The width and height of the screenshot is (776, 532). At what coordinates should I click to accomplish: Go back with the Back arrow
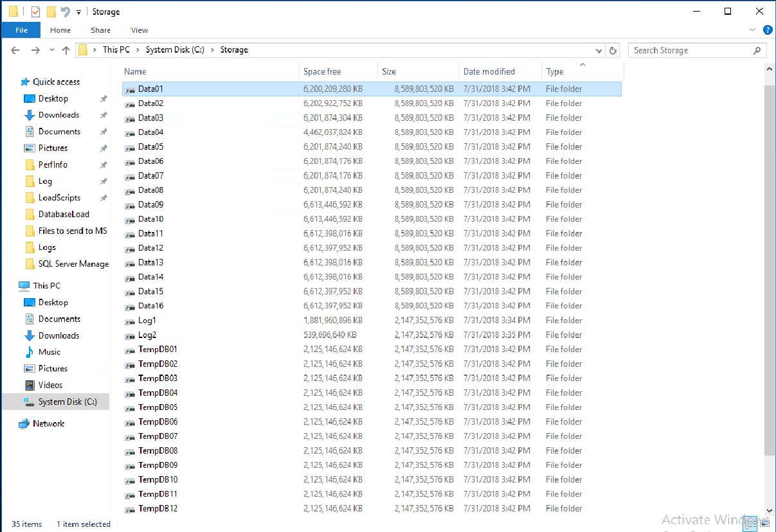click(16, 50)
